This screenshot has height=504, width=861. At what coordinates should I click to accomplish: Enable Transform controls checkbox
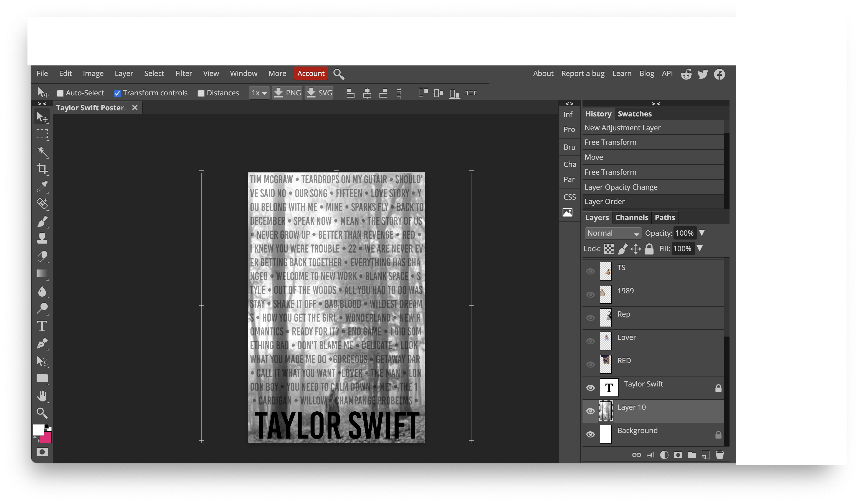pyautogui.click(x=118, y=93)
